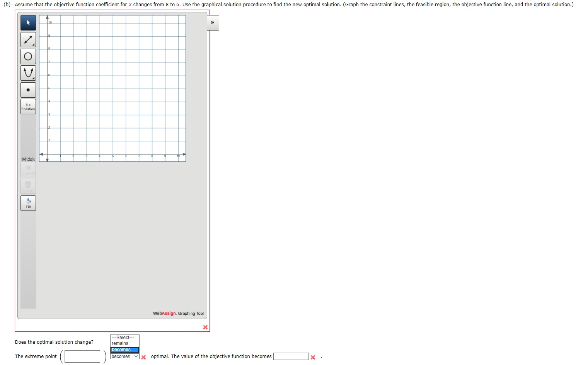Click the extreme point answer box
This screenshot has width=588, height=365.
pos(82,356)
